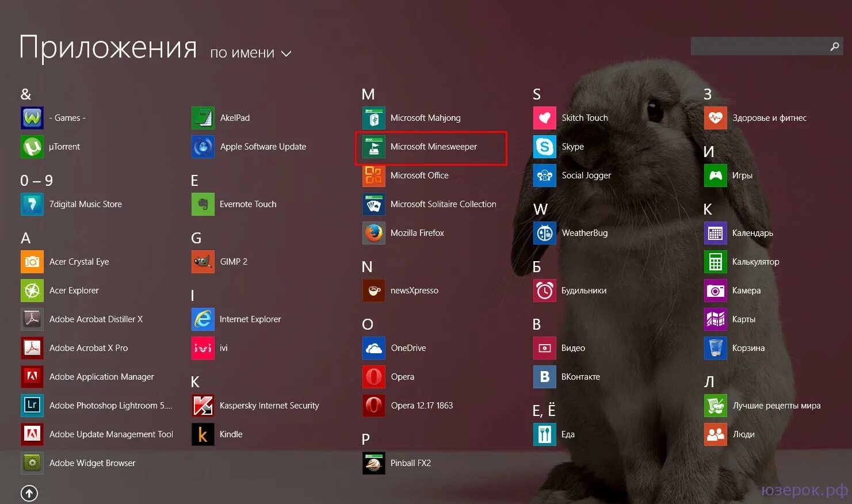Screen dimensions: 852x504
Task: Click the plain 'Opera' app label
Action: [403, 377]
